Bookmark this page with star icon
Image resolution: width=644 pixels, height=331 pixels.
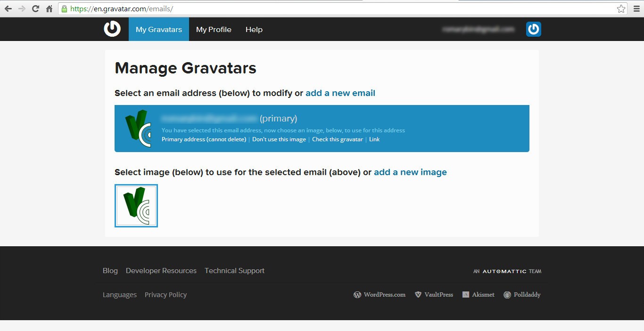[621, 9]
